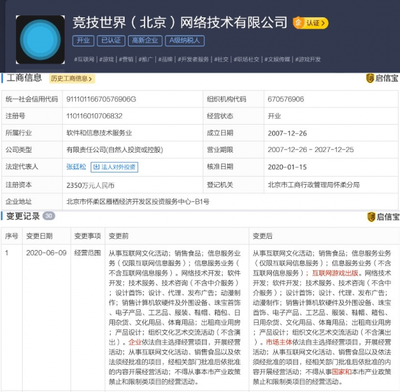Click organization code 670576906
This screenshot has height=392, width=400.
click(286, 99)
